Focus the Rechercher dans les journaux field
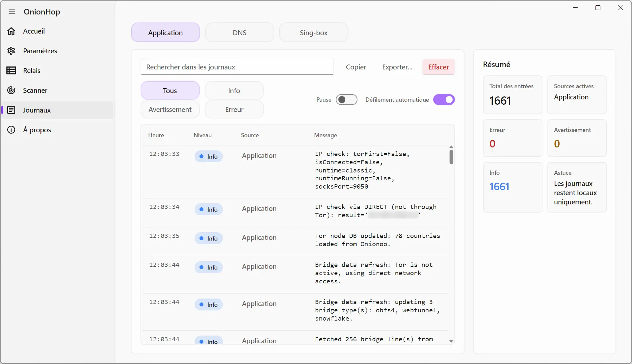Viewport: 632px width, 364px height. coord(237,67)
